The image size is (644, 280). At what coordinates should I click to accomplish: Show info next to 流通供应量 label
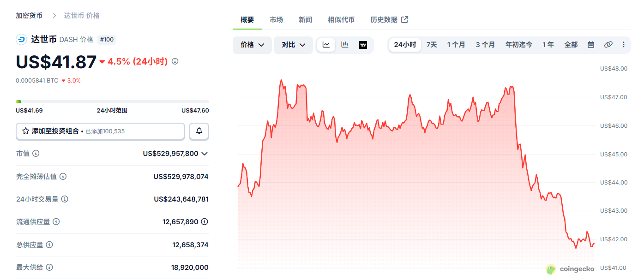pos(56,221)
